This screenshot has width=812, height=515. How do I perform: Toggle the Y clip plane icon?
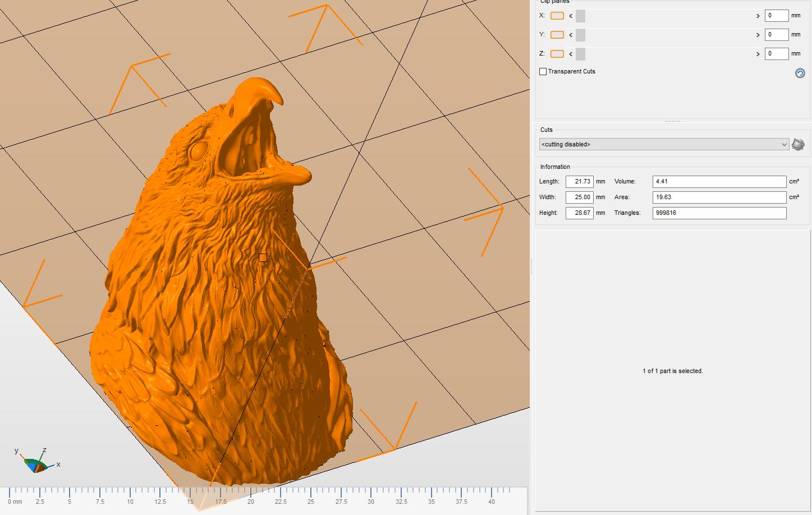point(557,35)
